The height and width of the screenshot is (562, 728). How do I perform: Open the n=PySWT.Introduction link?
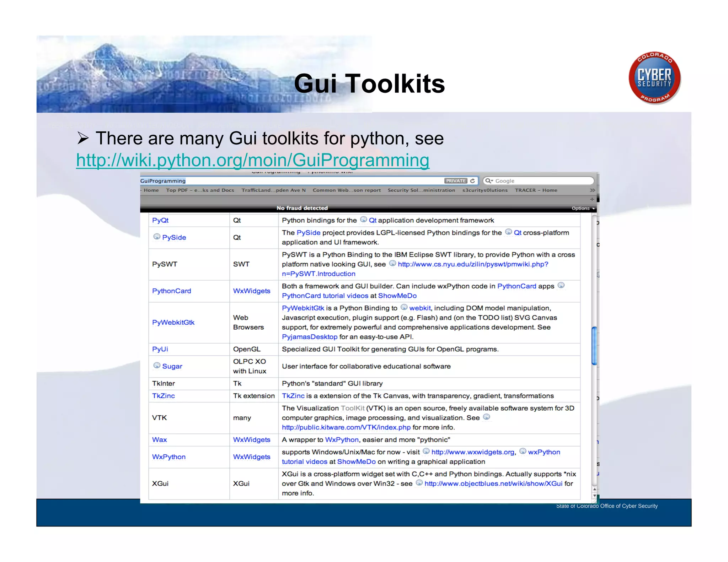318,274
